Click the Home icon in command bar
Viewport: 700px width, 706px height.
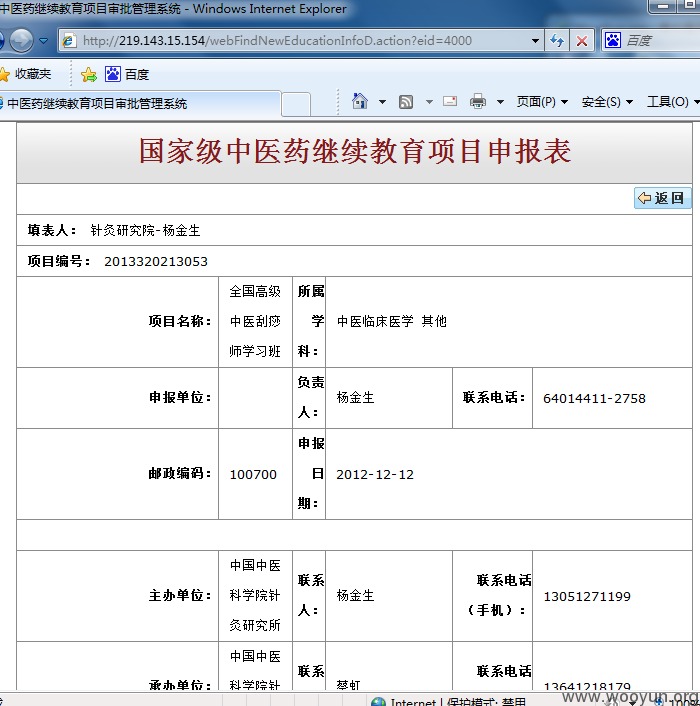click(x=360, y=101)
